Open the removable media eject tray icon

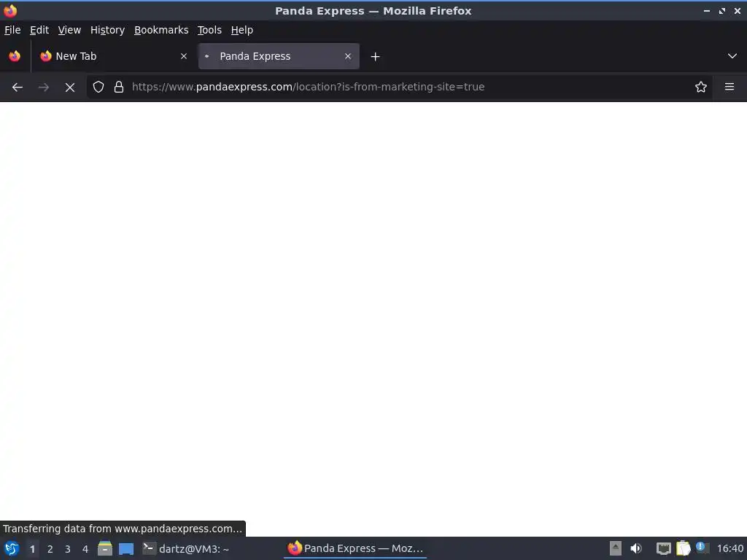tap(616, 548)
